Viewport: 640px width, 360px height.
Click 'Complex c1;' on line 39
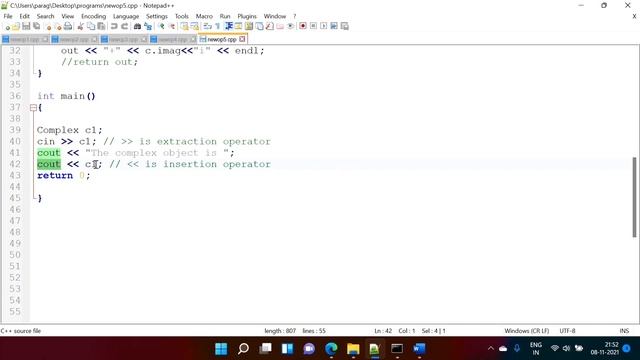tap(69, 130)
